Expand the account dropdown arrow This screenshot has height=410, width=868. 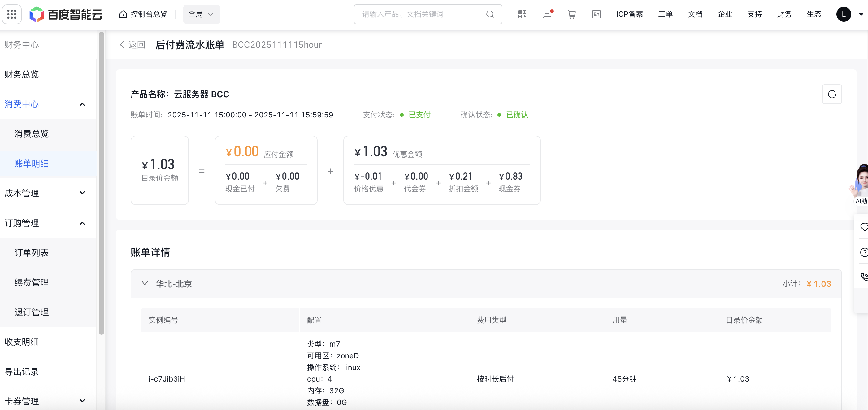coord(861,15)
